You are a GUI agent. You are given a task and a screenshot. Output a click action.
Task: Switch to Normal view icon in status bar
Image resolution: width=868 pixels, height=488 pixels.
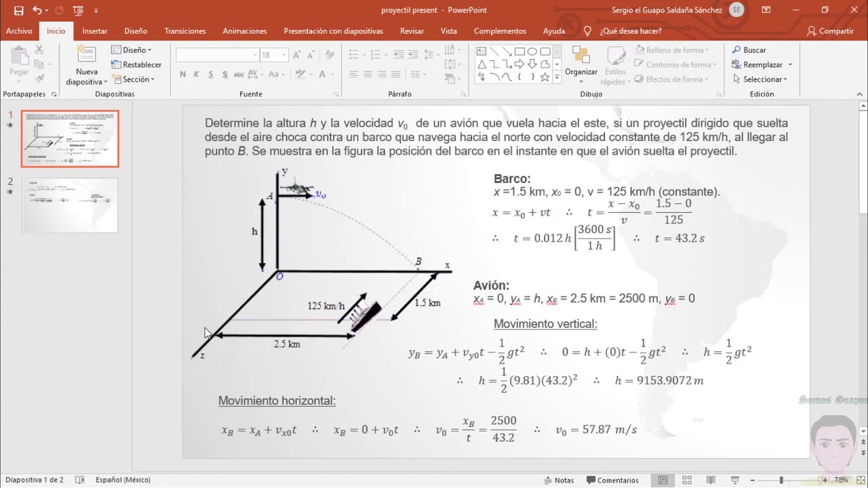[x=663, y=480]
